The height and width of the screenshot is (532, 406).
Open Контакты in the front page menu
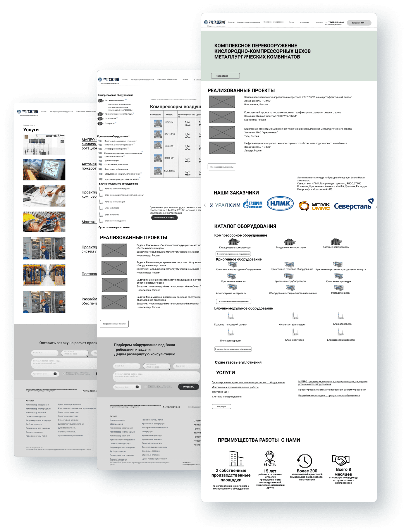(x=319, y=22)
